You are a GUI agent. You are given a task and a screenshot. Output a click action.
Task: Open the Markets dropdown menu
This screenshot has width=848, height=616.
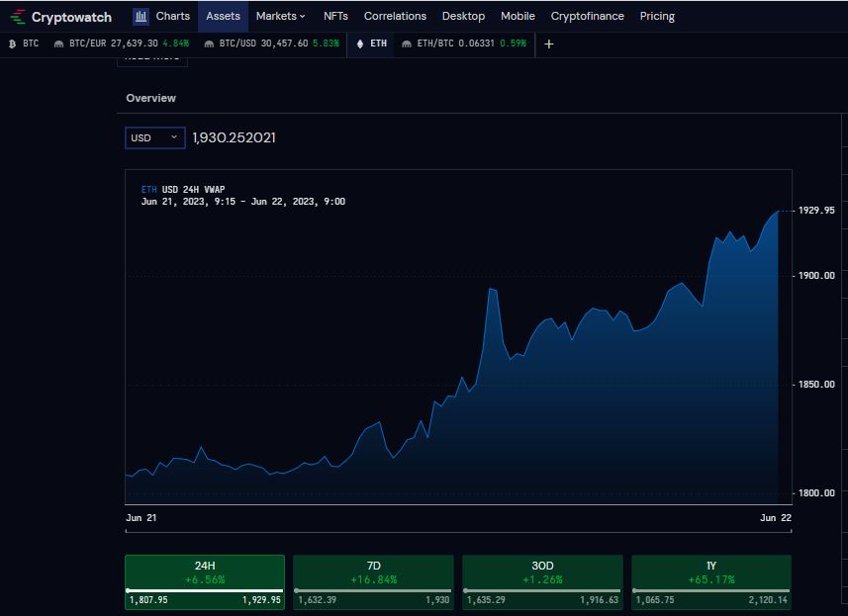tap(280, 16)
